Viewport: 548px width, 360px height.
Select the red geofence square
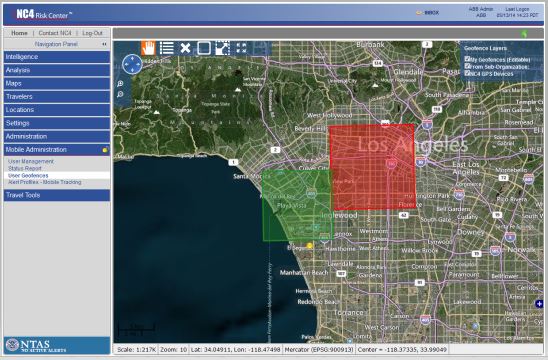point(373,167)
